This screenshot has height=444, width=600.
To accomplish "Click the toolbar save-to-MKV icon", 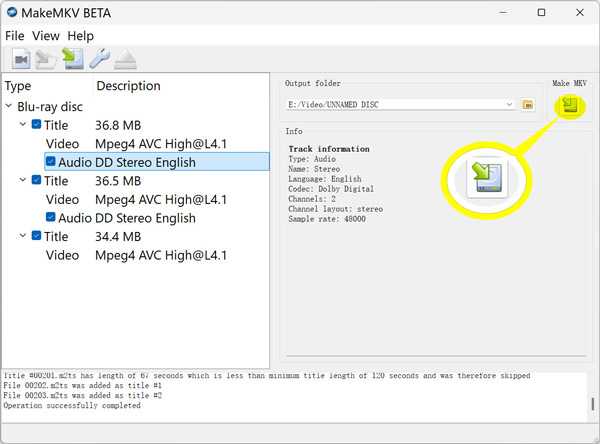I will pyautogui.click(x=73, y=59).
